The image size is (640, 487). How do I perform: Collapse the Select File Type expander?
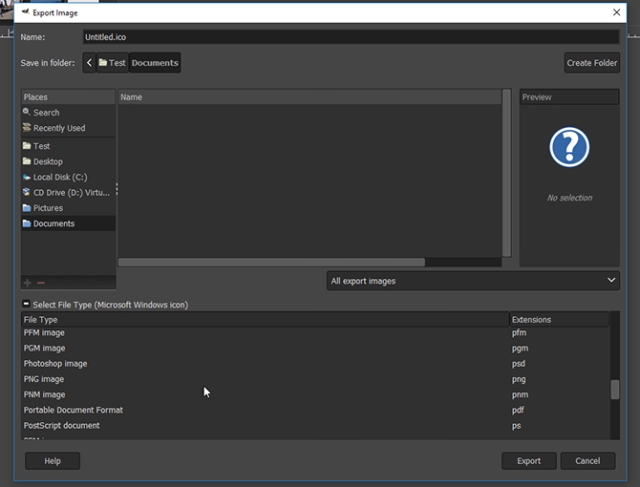27,304
